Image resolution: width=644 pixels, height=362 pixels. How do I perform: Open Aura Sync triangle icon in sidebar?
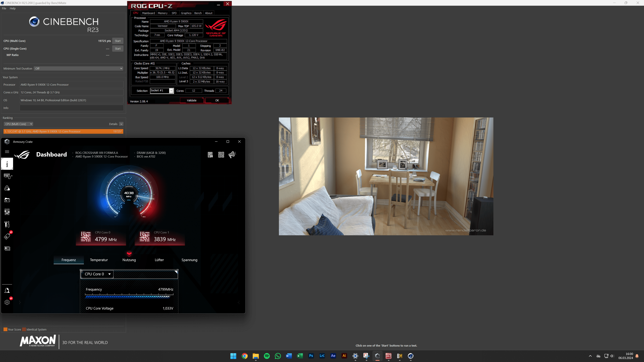point(7,188)
